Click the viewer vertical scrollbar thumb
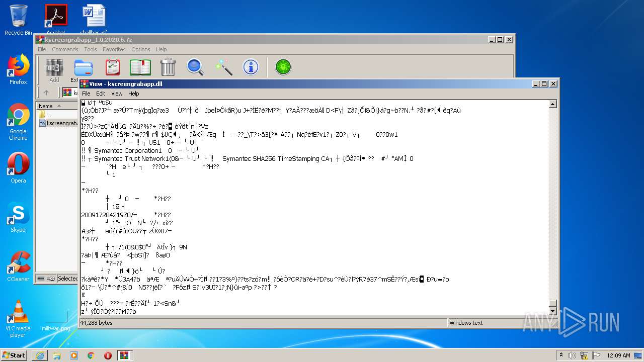644x362 pixels. [553, 303]
